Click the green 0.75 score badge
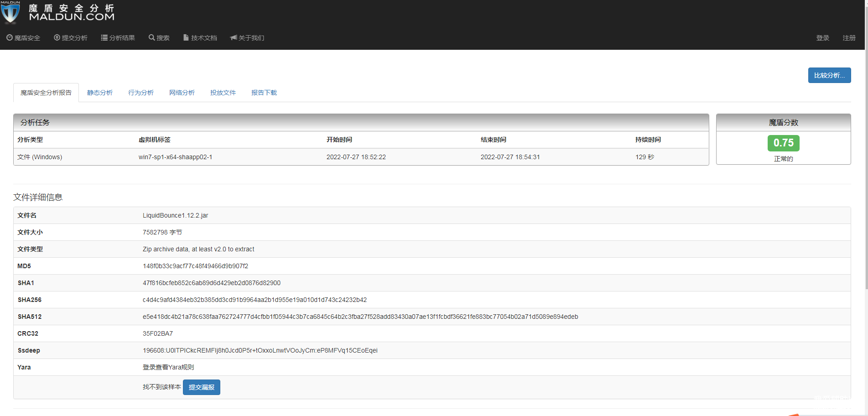 783,143
